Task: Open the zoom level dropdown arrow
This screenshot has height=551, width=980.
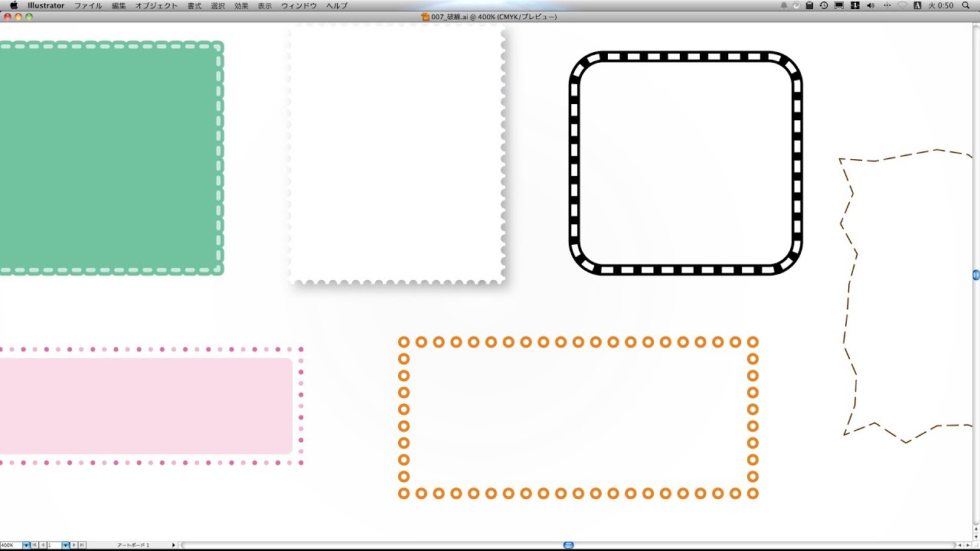Action: coord(26,545)
